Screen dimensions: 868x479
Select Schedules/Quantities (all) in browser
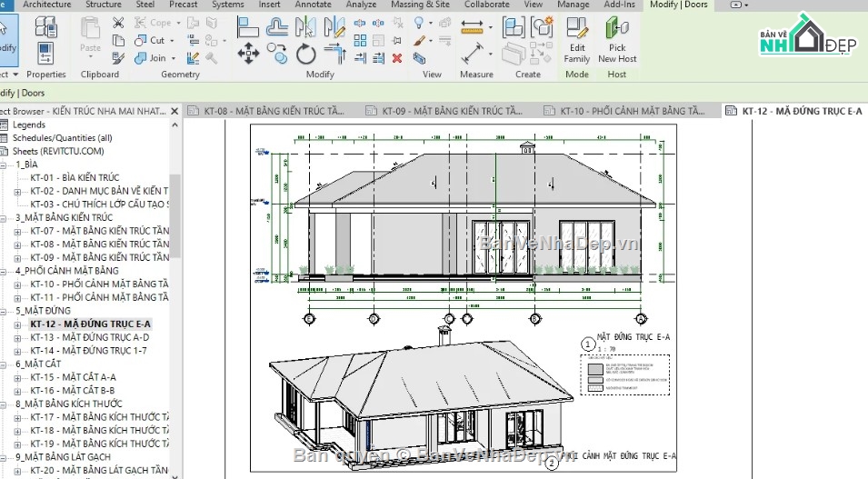tap(62, 138)
